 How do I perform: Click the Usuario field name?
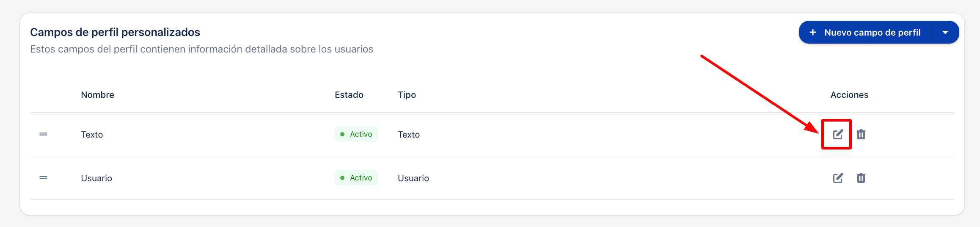96,178
